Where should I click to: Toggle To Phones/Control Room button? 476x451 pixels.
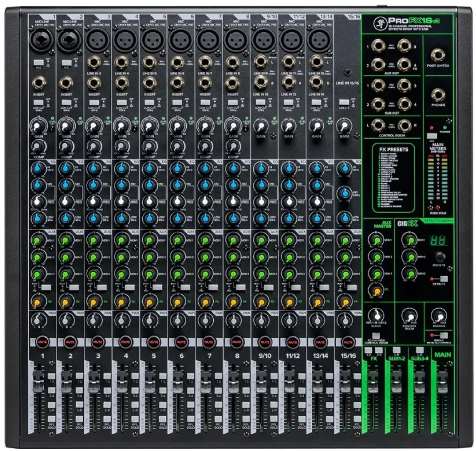[x=376, y=336]
